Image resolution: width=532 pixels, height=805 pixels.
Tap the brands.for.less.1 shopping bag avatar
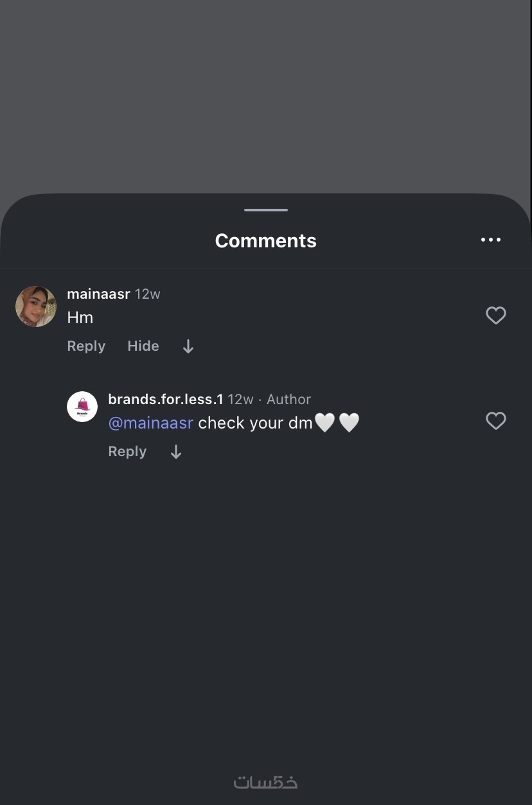tap(82, 407)
